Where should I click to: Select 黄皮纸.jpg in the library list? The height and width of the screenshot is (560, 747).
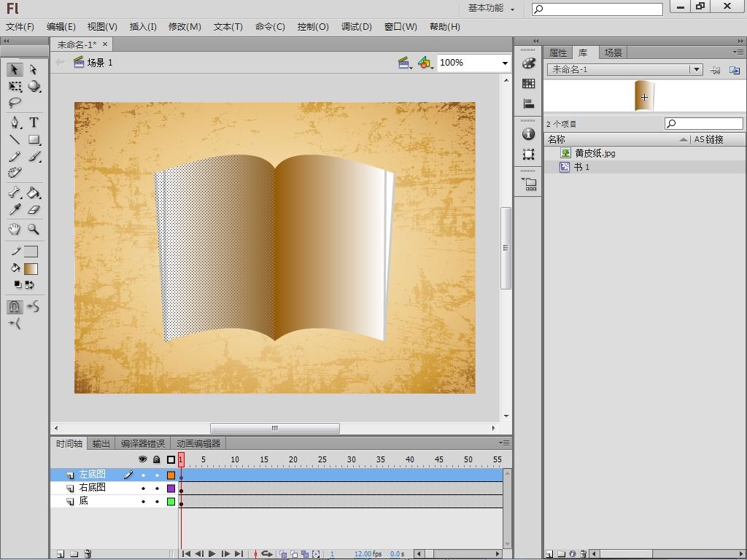595,153
